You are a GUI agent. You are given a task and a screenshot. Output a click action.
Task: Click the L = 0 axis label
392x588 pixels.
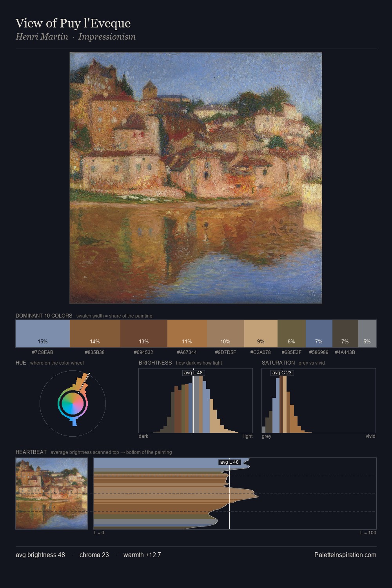pos(99,533)
